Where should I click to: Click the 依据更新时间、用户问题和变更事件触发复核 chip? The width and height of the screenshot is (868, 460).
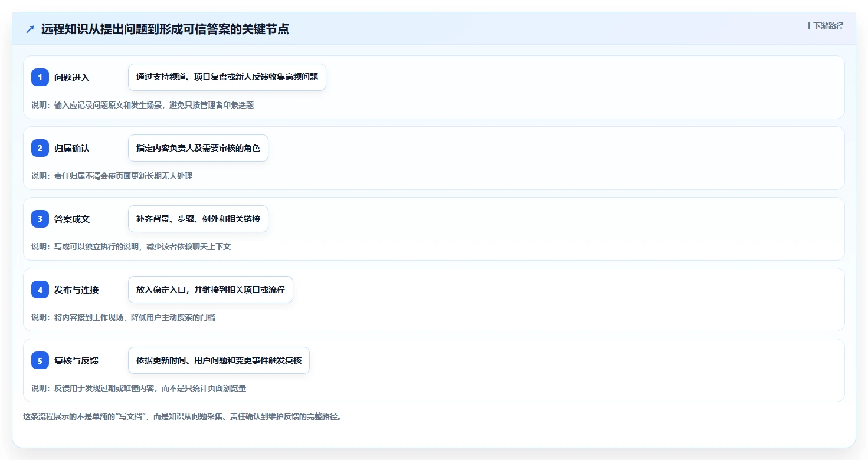pos(219,360)
